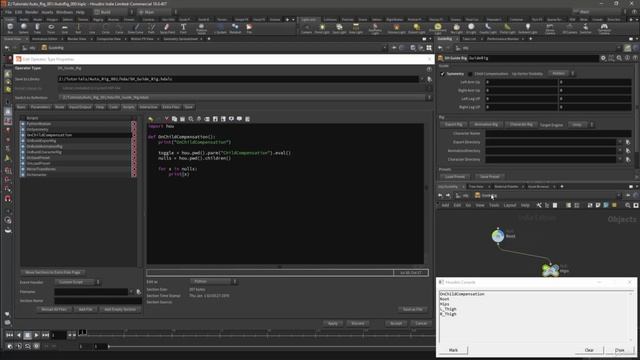The height and width of the screenshot is (360, 640).
Task: Open the Edit as Python dropdown
Action: [x=213, y=282]
